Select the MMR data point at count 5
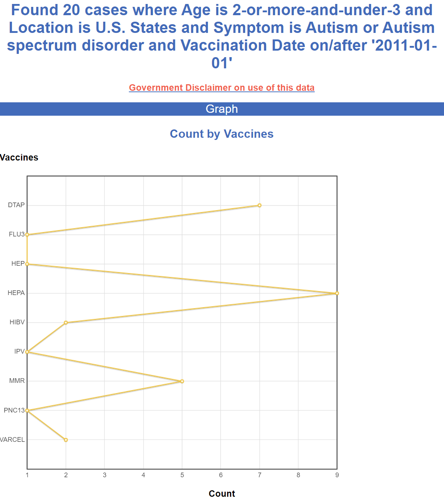 (182, 381)
